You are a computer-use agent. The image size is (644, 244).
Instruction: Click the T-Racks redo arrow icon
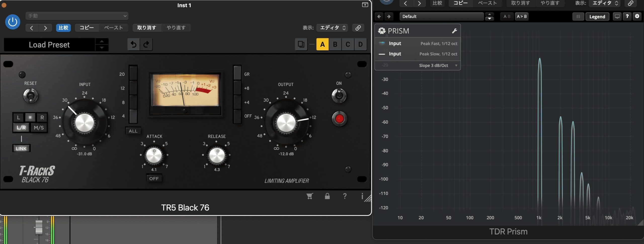click(146, 44)
